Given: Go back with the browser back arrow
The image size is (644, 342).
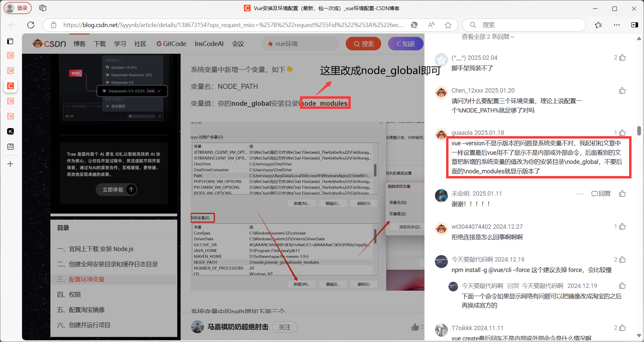Looking at the screenshot, I should 12,25.
